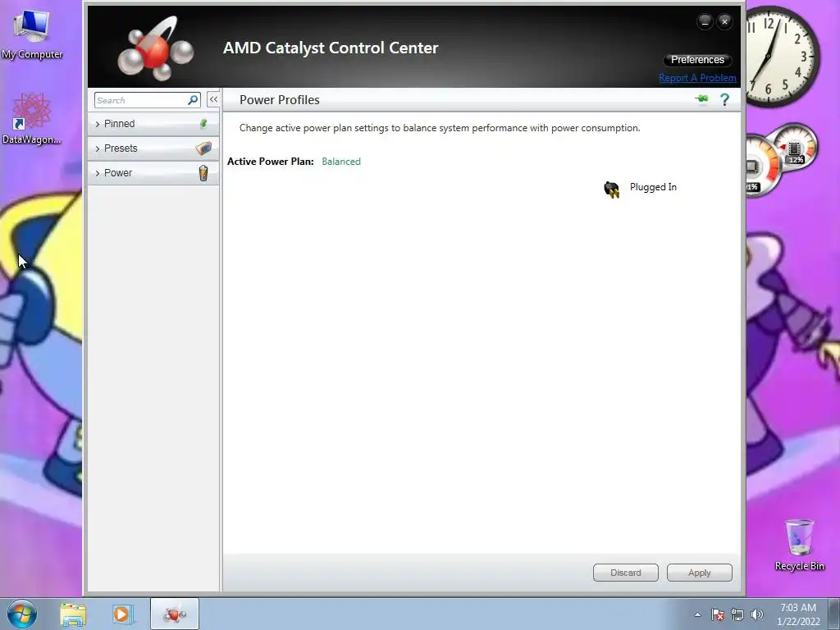The height and width of the screenshot is (630, 840).
Task: Click the Apply button
Action: tap(700, 573)
